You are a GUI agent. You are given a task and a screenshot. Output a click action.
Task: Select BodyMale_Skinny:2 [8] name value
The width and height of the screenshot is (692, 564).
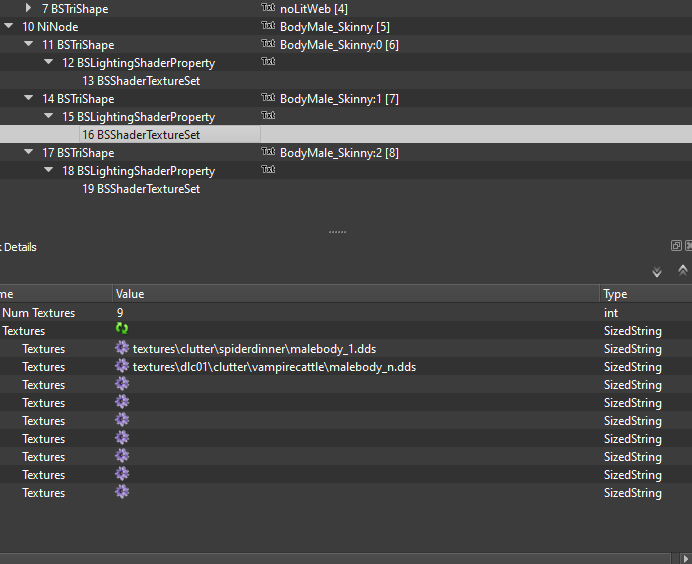click(339, 153)
